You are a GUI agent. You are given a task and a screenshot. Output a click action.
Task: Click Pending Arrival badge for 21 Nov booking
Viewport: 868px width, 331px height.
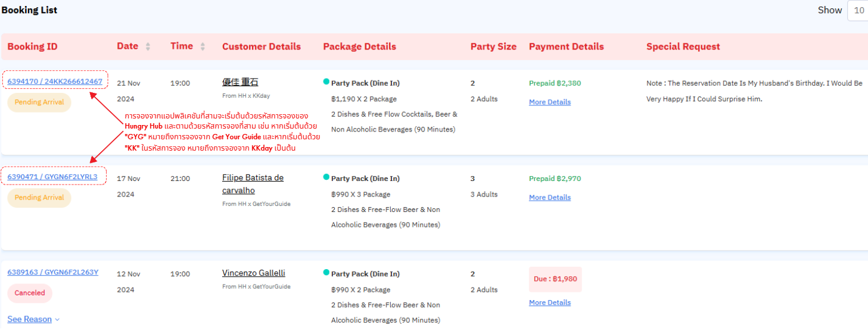click(x=39, y=102)
